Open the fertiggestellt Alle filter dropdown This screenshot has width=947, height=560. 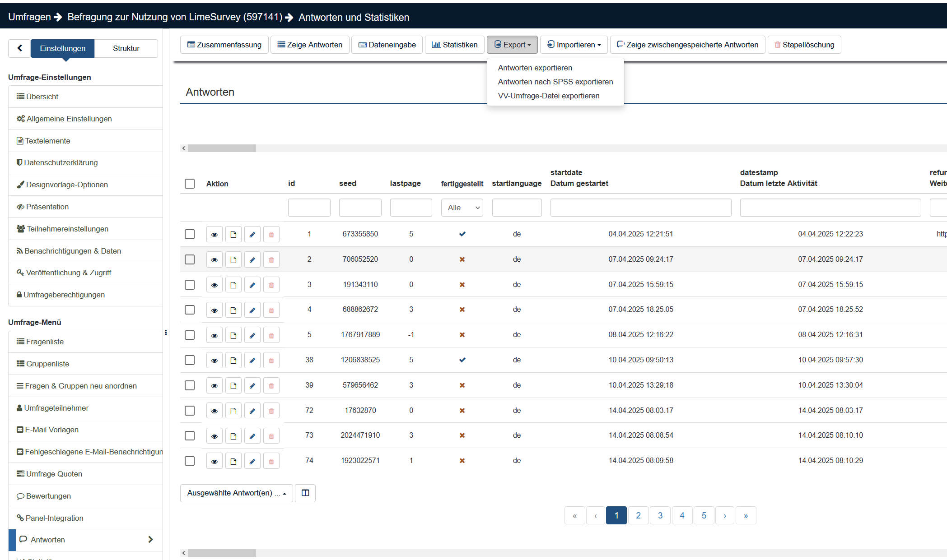pos(462,208)
